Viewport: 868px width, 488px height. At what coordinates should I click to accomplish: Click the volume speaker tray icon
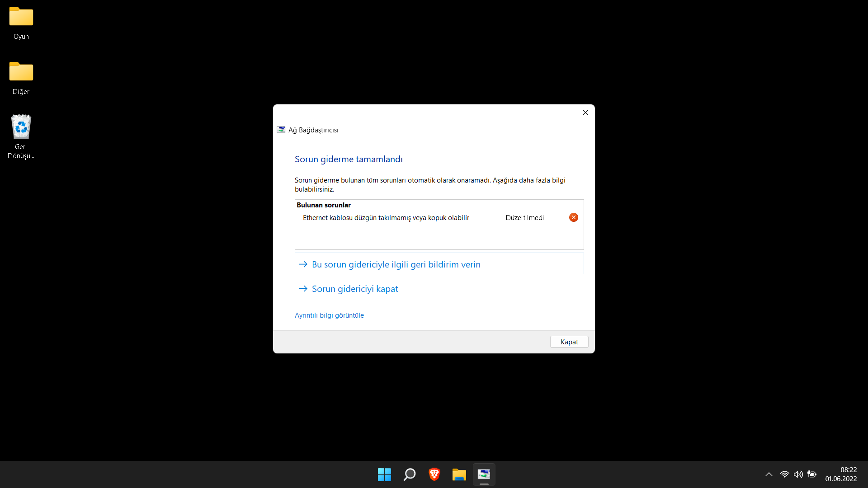798,474
